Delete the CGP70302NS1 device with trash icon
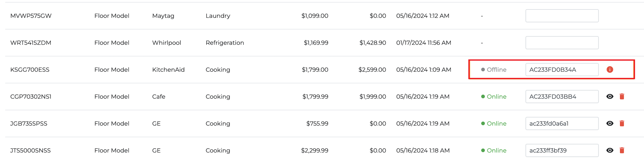Image resolution: width=644 pixels, height=162 pixels. (622, 96)
